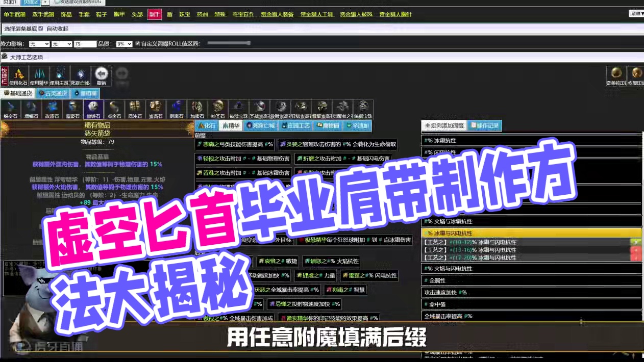Select the 崇高石 currency icon
The image size is (644, 362).
tap(155, 108)
